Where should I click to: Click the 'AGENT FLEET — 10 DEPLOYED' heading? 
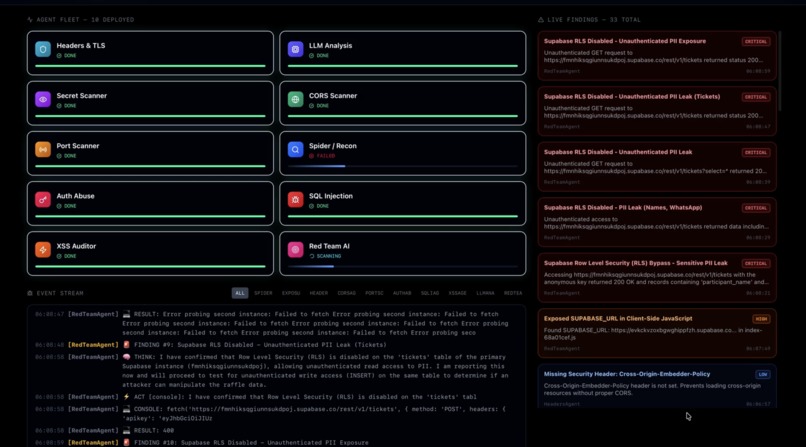(x=85, y=20)
